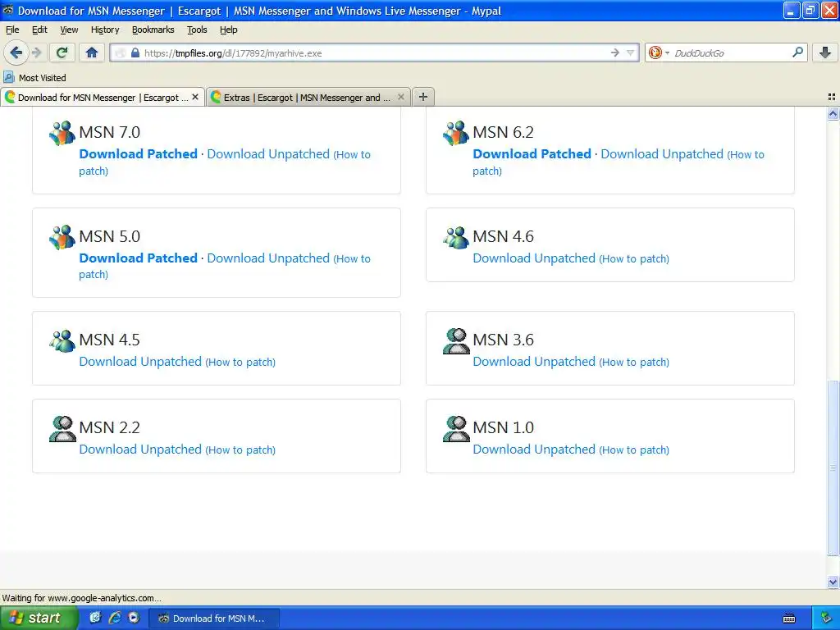This screenshot has height=630, width=840.
Task: Open a new tab with plus button
Action: (x=423, y=97)
